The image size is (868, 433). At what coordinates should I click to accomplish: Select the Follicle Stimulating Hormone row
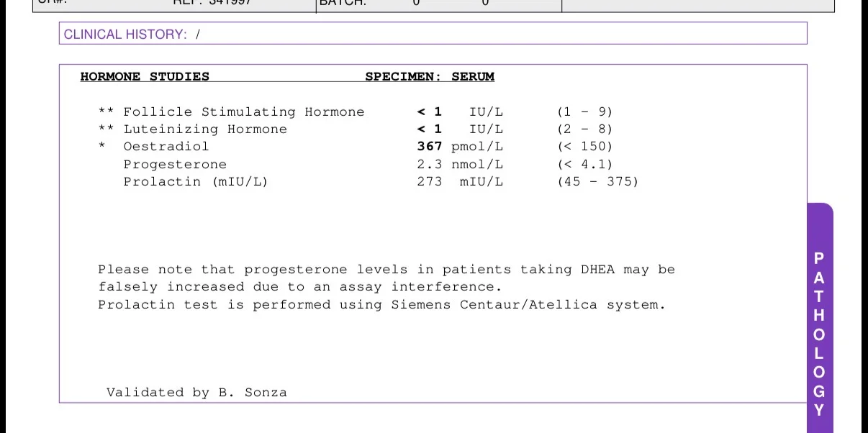point(356,112)
